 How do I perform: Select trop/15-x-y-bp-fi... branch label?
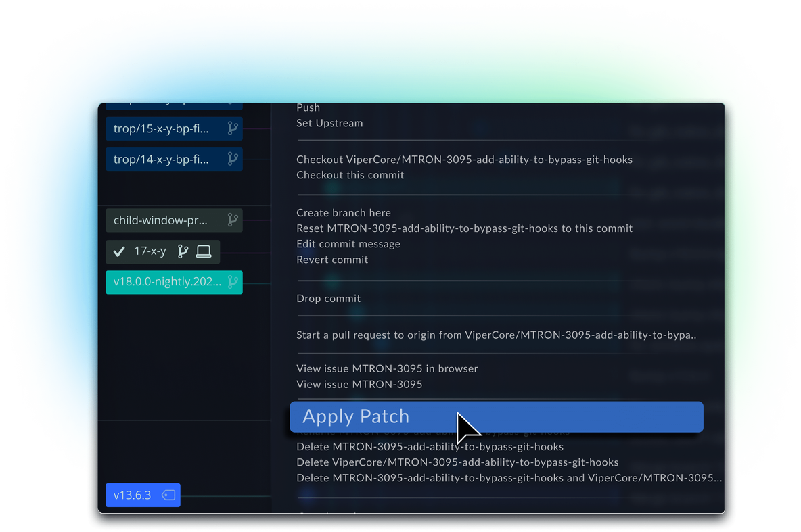coord(174,128)
